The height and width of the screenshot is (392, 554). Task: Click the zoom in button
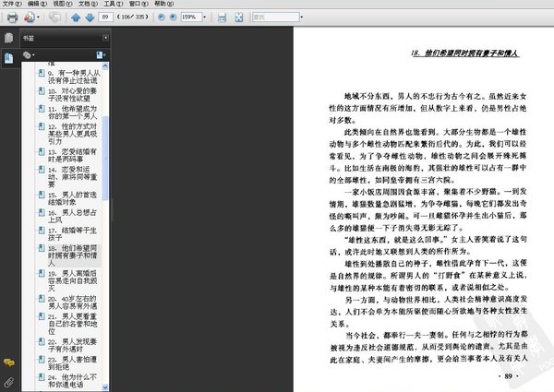[173, 17]
